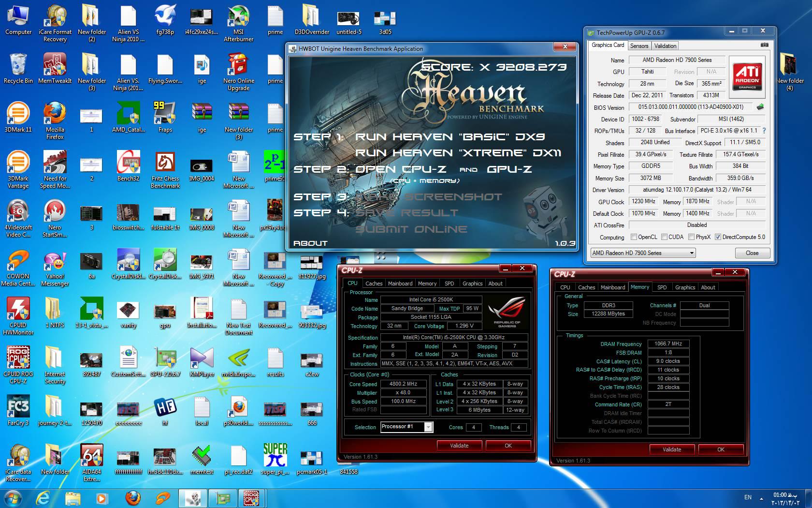Click the Bus Interface question mark in GPU-Z
Screen dimensions: 812x508
(764, 131)
